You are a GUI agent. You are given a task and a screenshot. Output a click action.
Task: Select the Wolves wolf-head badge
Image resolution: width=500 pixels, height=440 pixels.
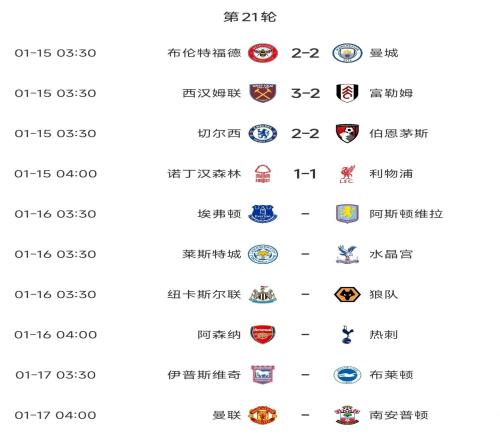click(347, 294)
